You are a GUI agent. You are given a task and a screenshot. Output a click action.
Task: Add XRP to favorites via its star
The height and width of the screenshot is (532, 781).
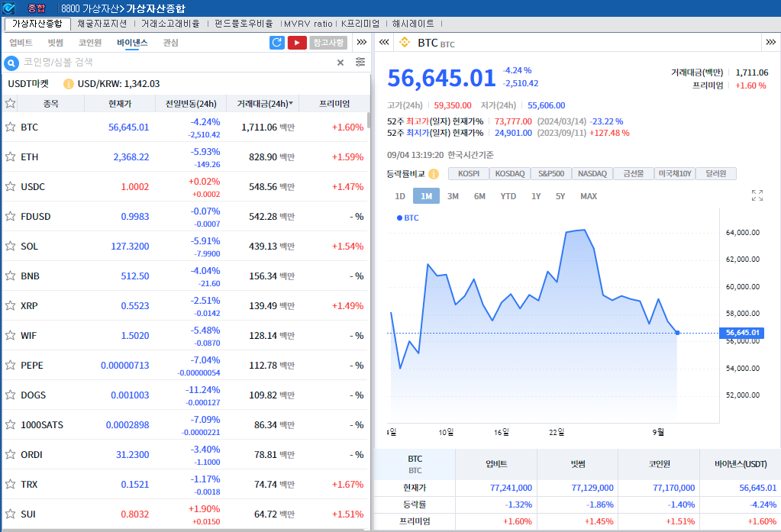[11, 305]
